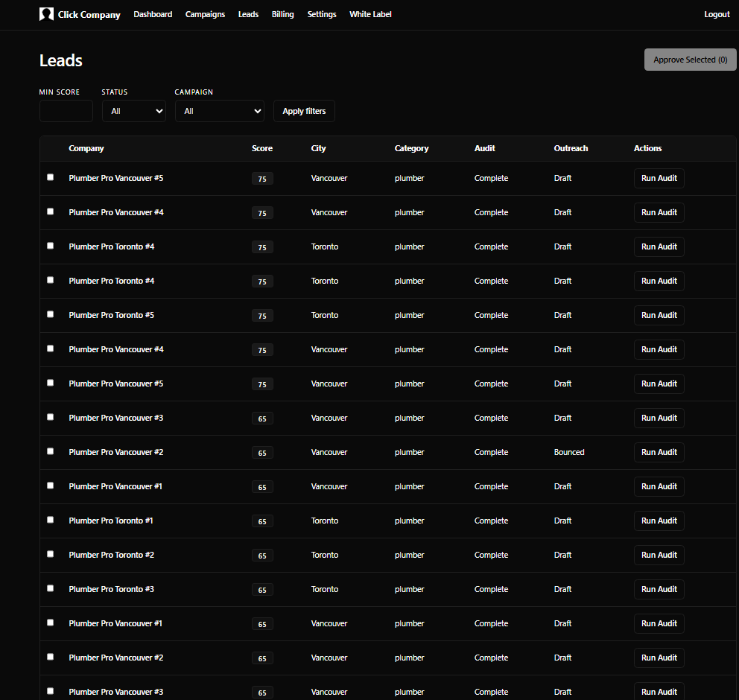Click Complete audit status in Toronto #1 row

coord(491,521)
